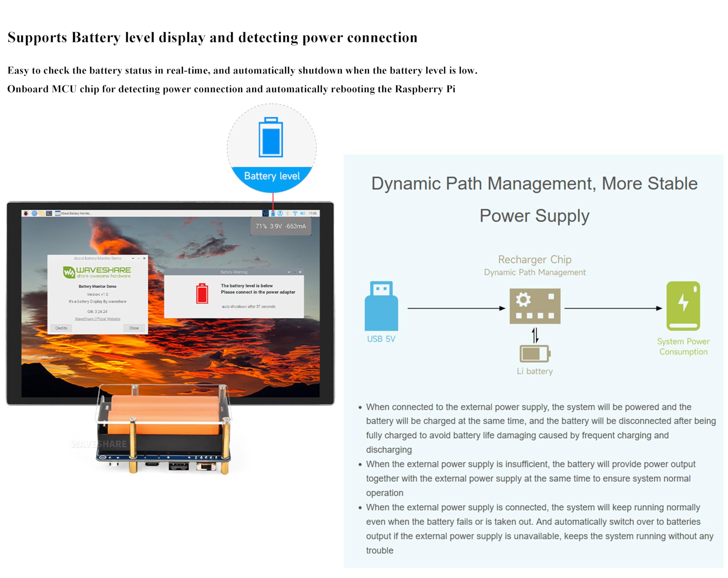Minimize the Battery Warning window
Screen dimensions: 728x578
coord(289,272)
